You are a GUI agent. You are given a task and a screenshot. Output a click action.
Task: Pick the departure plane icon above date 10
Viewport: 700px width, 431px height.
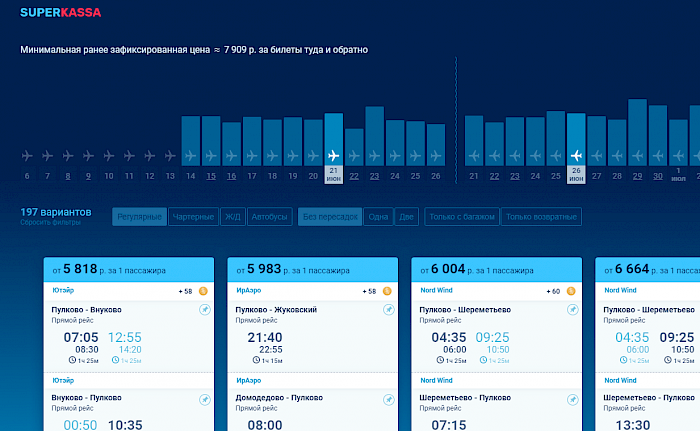pos(109,156)
